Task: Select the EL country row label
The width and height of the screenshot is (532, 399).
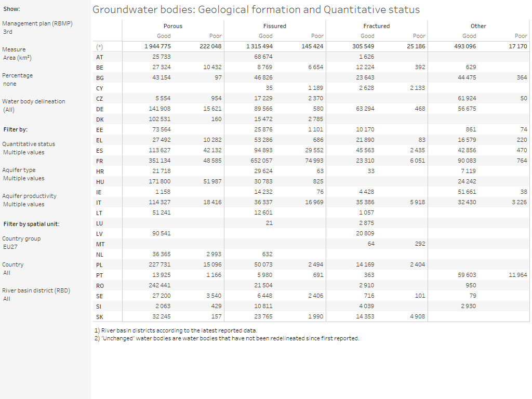Action: 99,140
